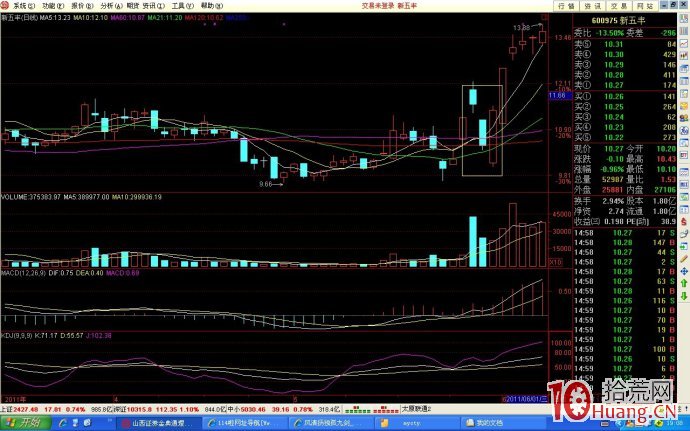Screen dimensions: 690x431
Task: Click the application logo icon at top left
Action: click(x=5, y=5)
